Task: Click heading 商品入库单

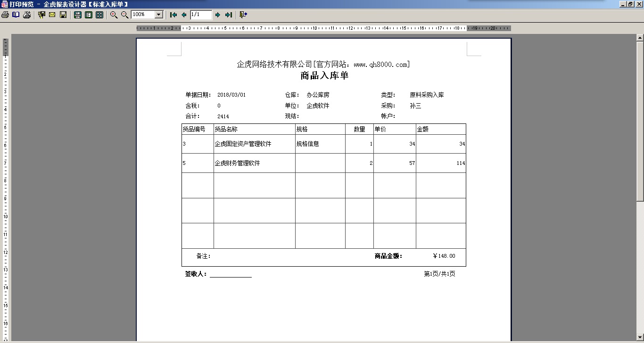Action: [324, 76]
